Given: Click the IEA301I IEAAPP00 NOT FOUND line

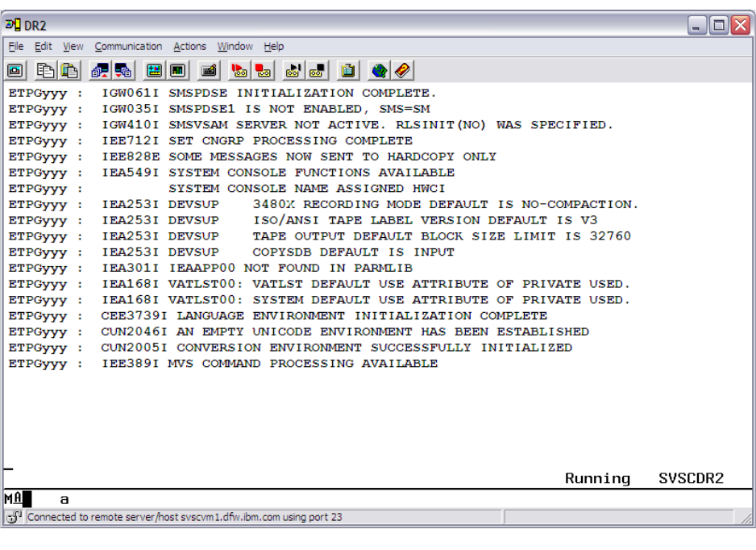Looking at the screenshot, I should [x=210, y=269].
